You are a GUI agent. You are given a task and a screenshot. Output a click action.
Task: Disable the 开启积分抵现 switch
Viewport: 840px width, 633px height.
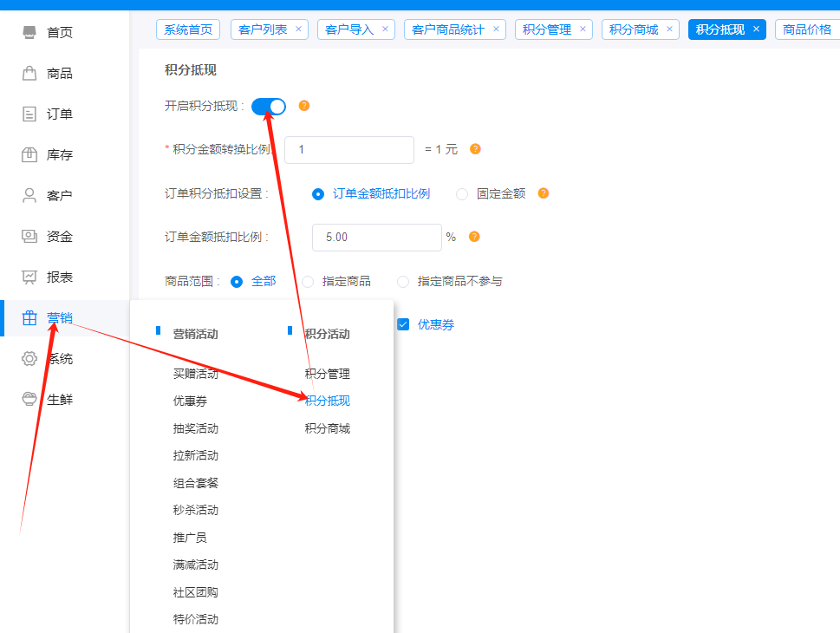[269, 107]
